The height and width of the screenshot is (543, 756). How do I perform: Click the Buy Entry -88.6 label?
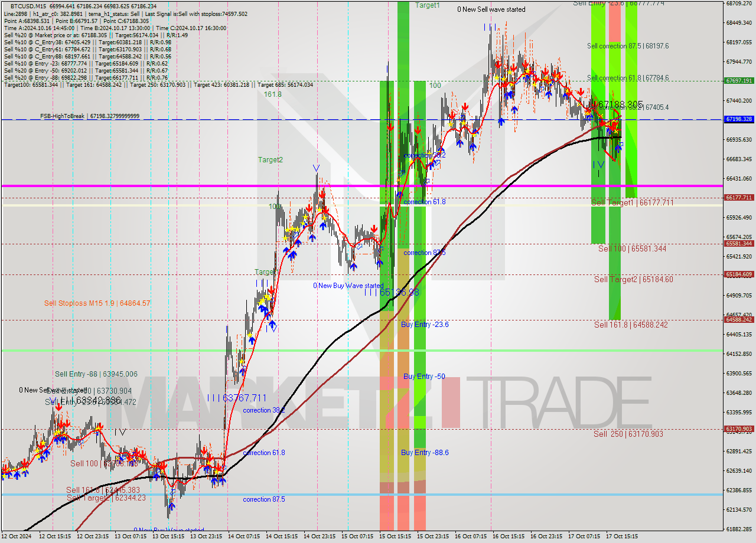[x=425, y=453]
